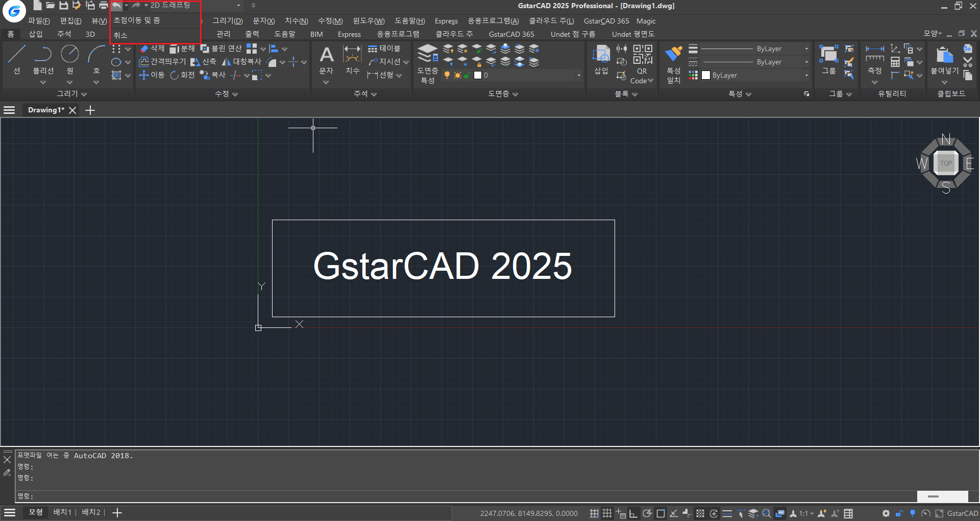Click the Insert block (삽입) icon
The image size is (980, 521).
tap(601, 54)
